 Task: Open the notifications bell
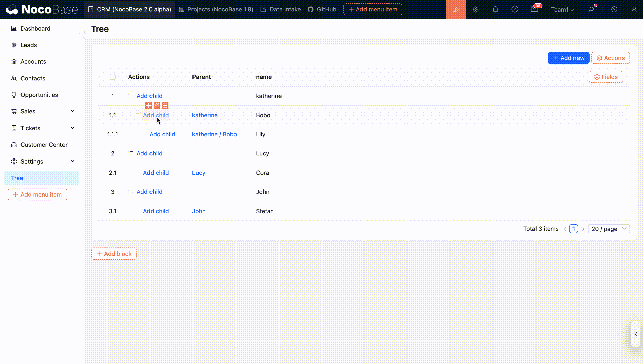pyautogui.click(x=495, y=9)
